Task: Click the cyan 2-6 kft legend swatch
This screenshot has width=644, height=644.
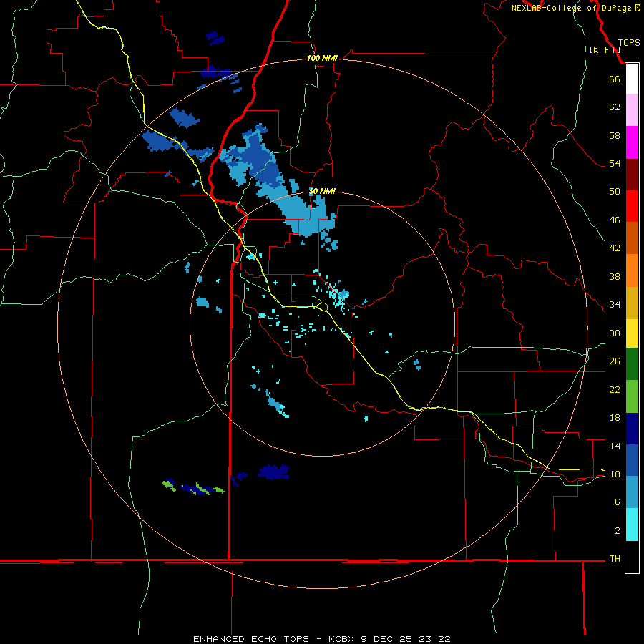Action: pyautogui.click(x=632, y=525)
